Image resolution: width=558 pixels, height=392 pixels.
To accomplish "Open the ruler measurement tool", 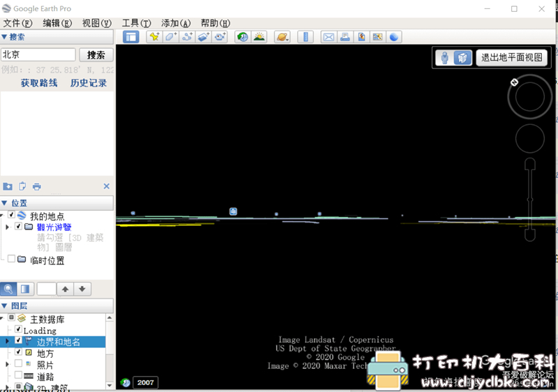I will (306, 37).
